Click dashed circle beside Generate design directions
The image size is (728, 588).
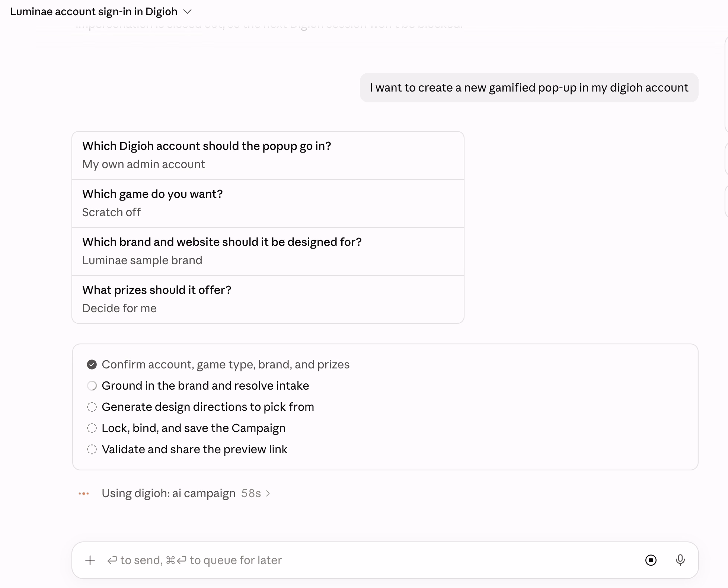[92, 407]
